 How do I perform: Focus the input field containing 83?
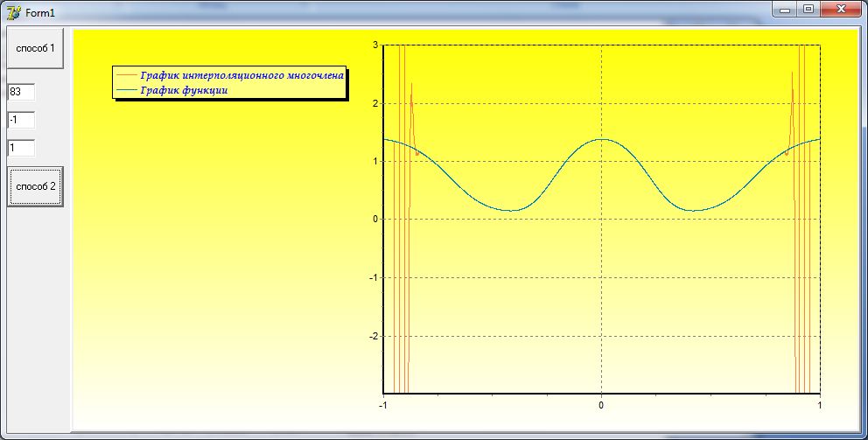point(21,92)
